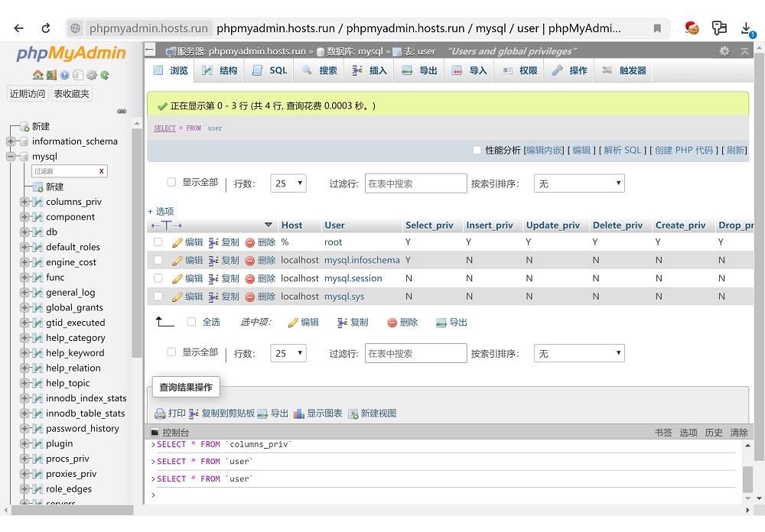Expand the information_schema database node
Screen dimensions: 765x532
tap(10, 141)
